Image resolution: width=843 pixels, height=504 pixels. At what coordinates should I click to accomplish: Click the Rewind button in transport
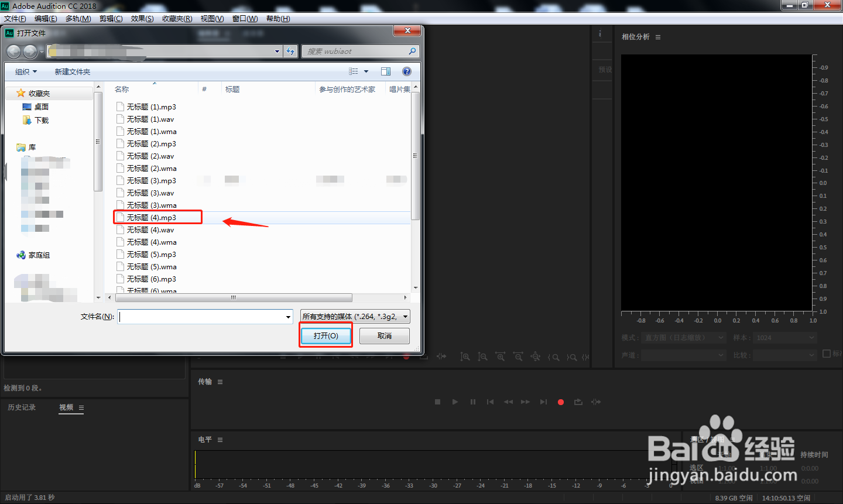click(508, 402)
